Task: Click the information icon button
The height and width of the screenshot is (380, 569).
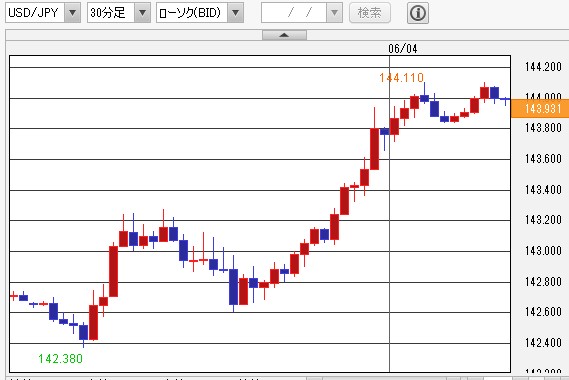Action: tap(418, 13)
